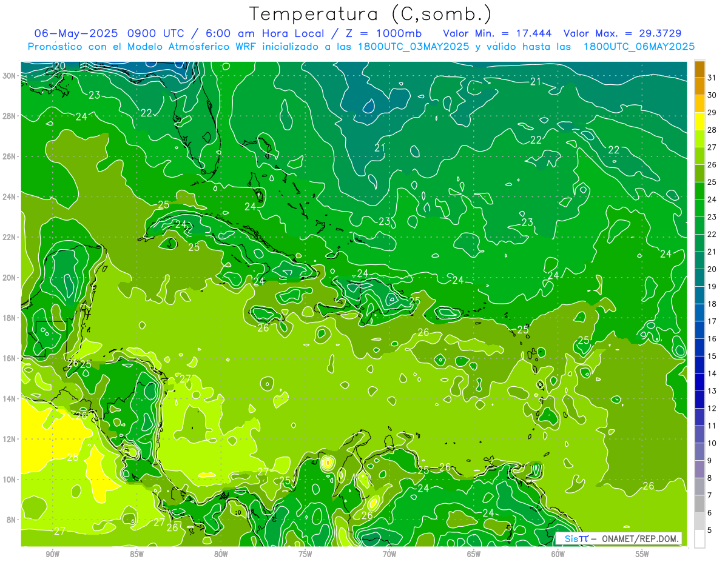Click the longitude axis label "90W"
The width and height of the screenshot is (728, 562).
point(52,554)
